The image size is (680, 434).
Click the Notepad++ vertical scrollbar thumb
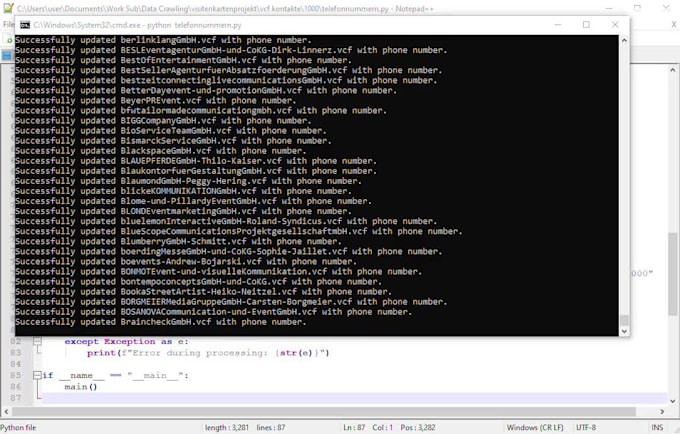click(x=673, y=274)
